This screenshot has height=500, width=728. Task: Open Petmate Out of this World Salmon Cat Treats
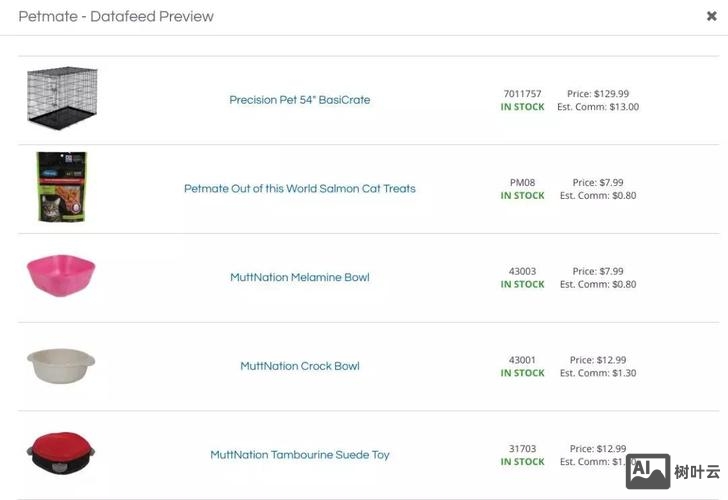coord(299,189)
